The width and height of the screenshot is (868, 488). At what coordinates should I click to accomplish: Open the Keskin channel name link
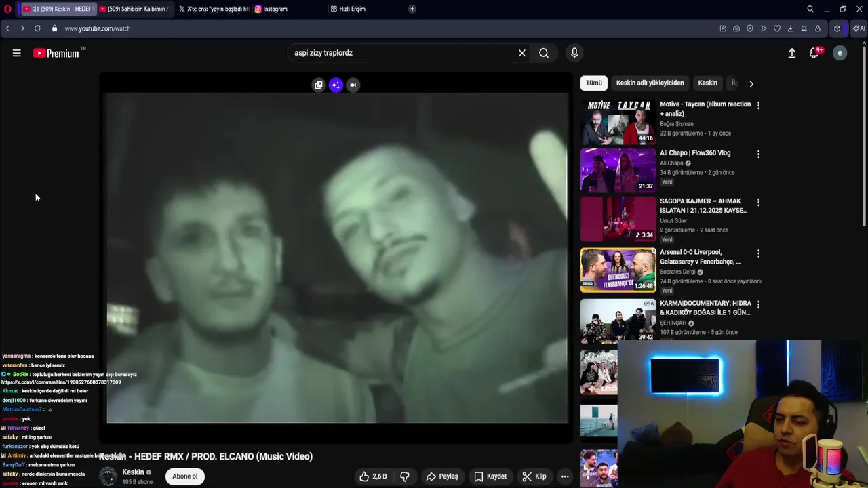click(x=133, y=472)
